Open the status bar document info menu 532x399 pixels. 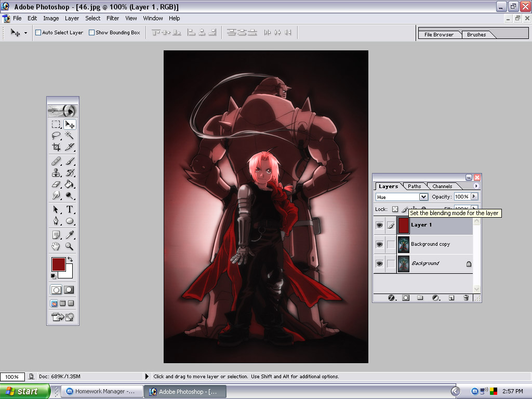[x=147, y=376]
